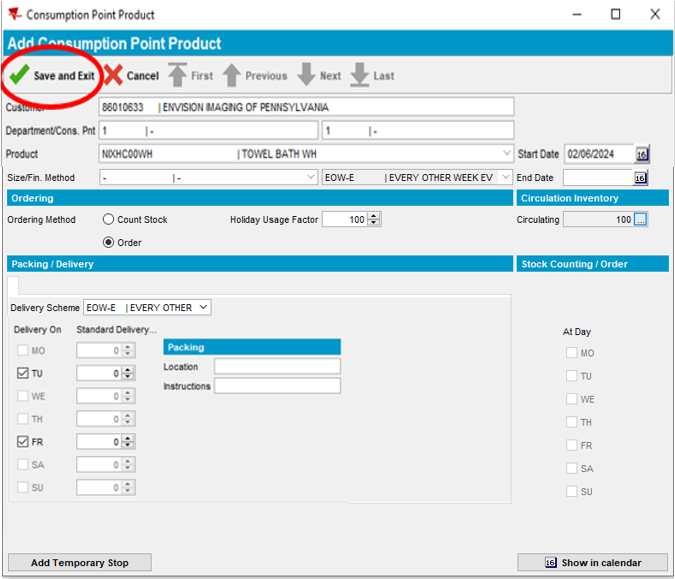Click the Packing Location input field
Image resolution: width=675 pixels, height=579 pixels.
[x=277, y=367]
